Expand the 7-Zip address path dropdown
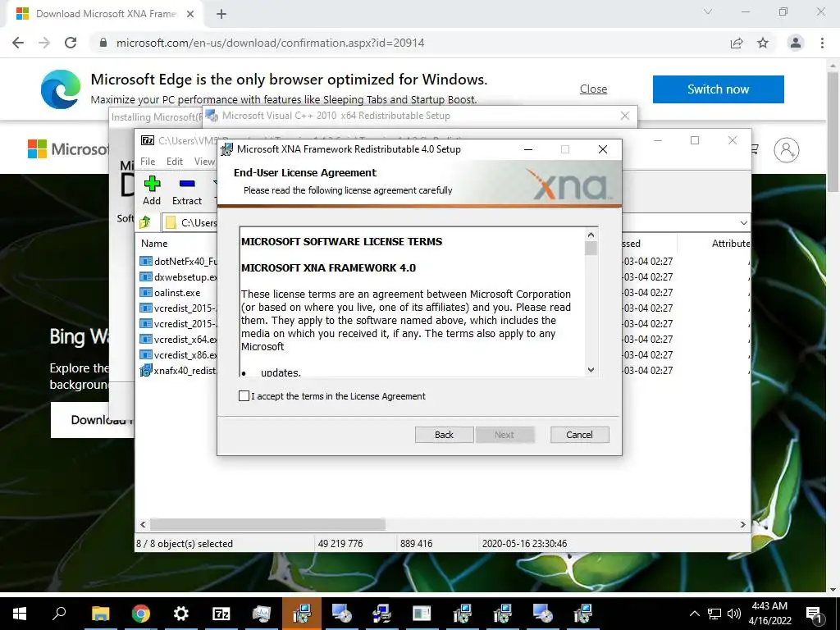 tap(743, 223)
